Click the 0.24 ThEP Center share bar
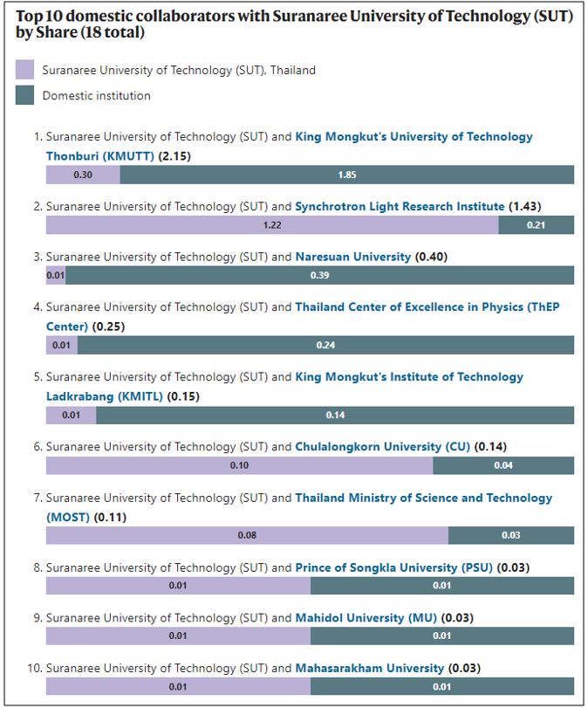588x708 pixels. (x=325, y=345)
